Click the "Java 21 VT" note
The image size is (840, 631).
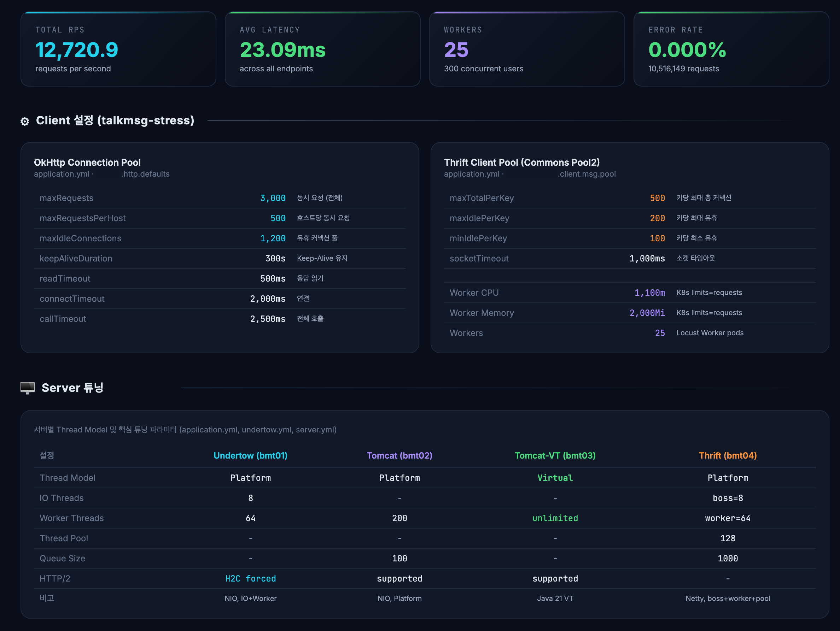click(x=555, y=598)
